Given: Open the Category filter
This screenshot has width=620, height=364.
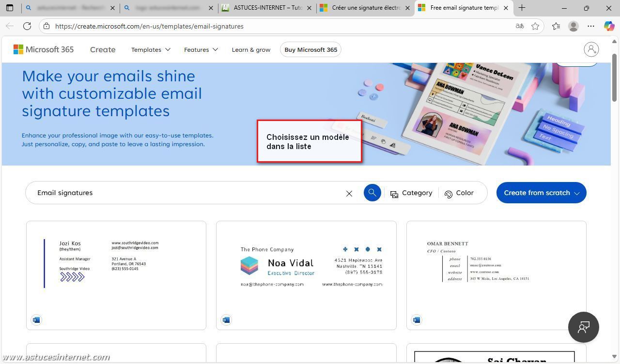Looking at the screenshot, I should (x=411, y=193).
